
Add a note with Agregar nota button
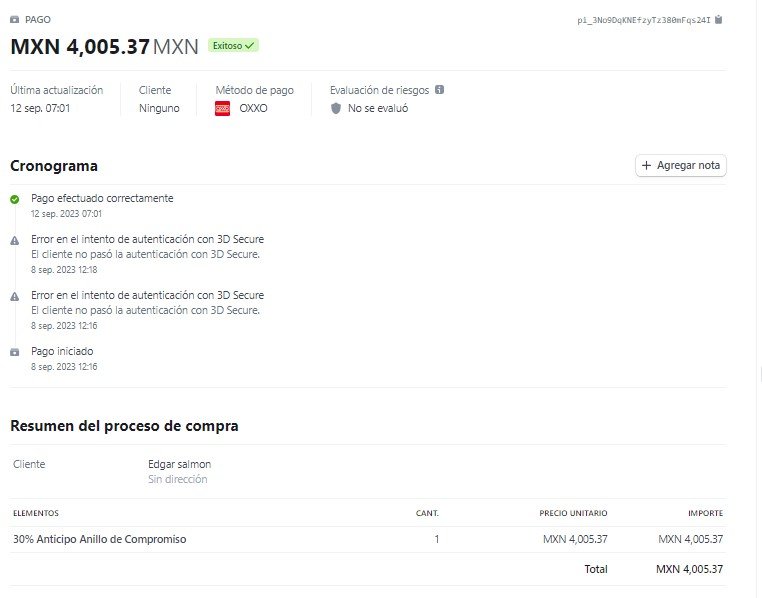(680, 166)
